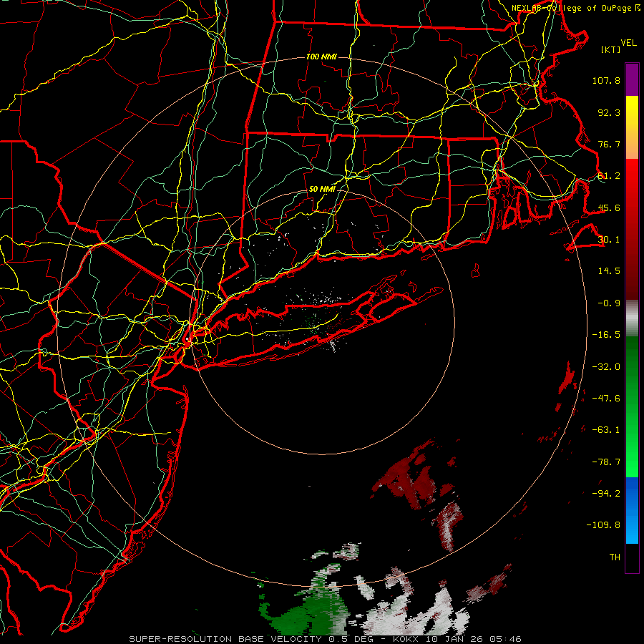Select the -47.6 scale value
This screenshot has width=644, height=644.
[x=606, y=399]
